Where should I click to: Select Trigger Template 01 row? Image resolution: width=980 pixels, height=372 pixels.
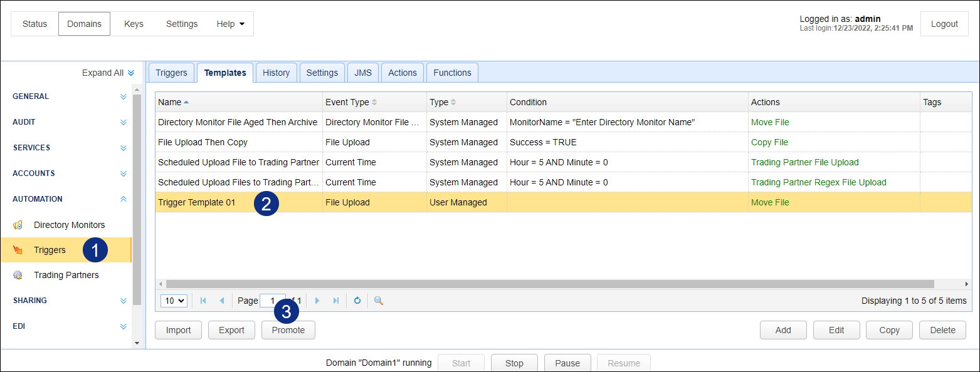[x=564, y=202]
